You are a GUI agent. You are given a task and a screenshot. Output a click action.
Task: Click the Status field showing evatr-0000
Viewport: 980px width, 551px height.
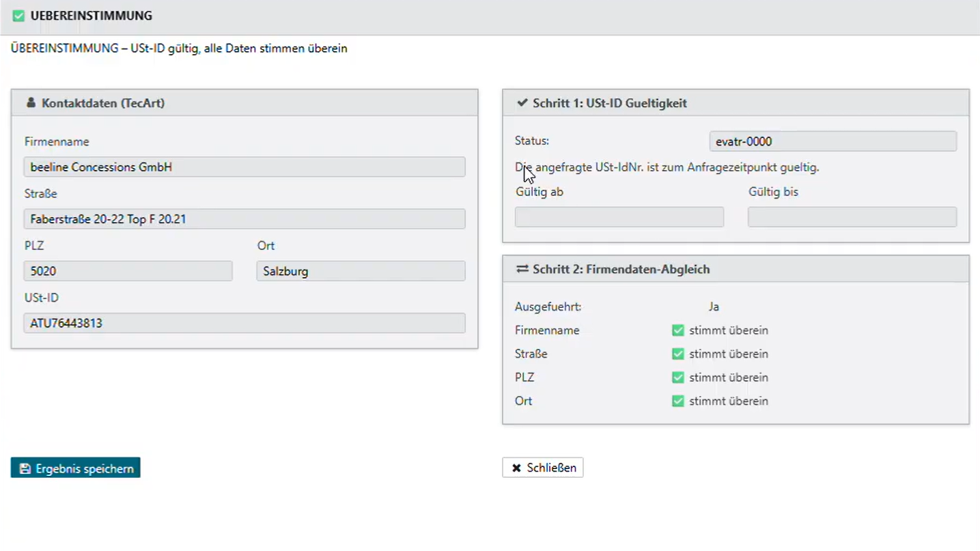pyautogui.click(x=833, y=141)
